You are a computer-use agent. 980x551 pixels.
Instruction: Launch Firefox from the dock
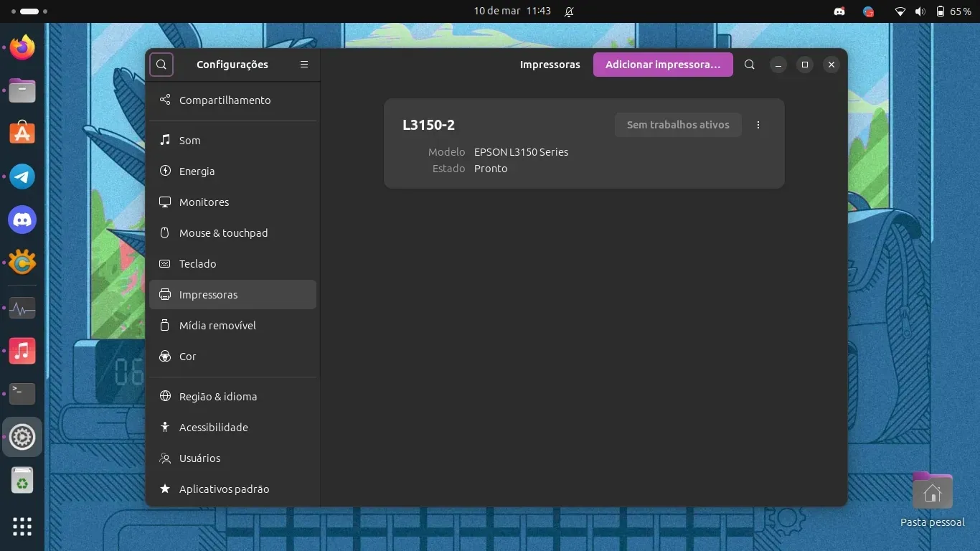coord(22,48)
